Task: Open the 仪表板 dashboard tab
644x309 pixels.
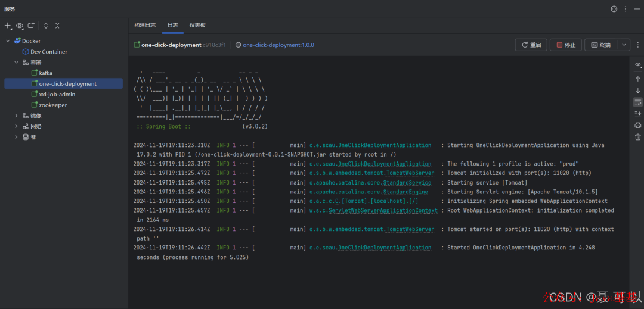Action: [x=197, y=25]
